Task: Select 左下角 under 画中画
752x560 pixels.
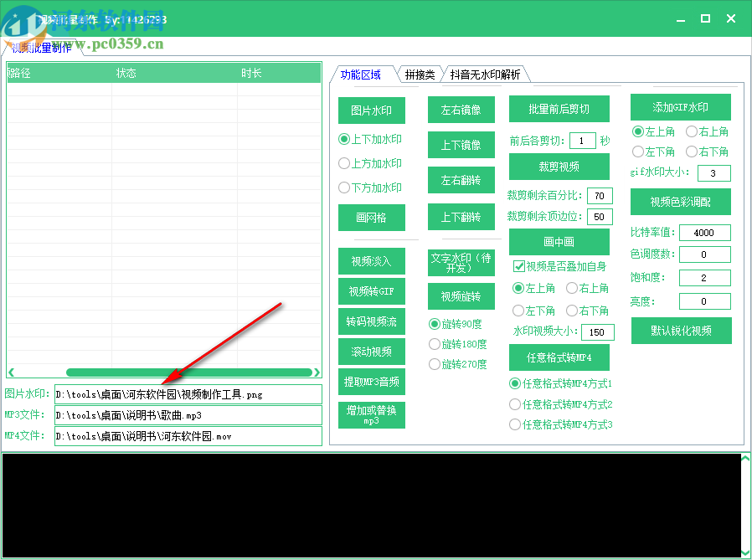Action: [x=533, y=311]
